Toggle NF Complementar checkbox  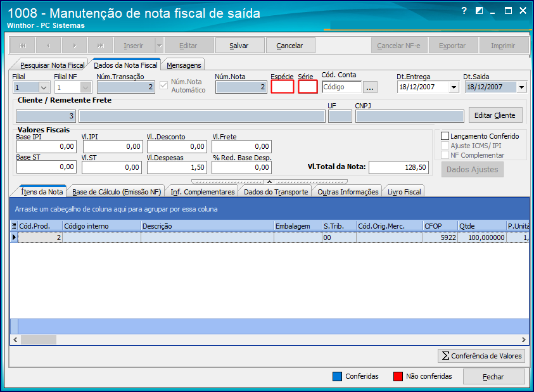coord(445,155)
